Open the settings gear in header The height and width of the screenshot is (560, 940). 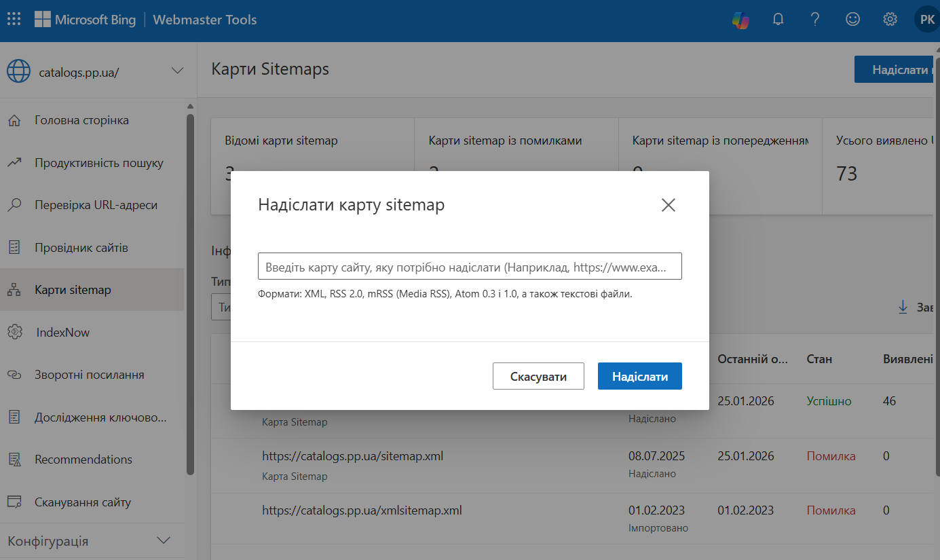click(890, 20)
